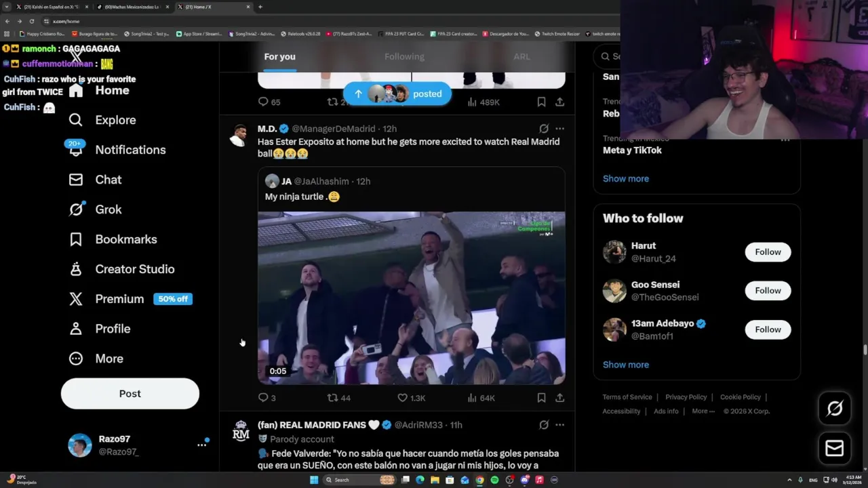Image resolution: width=868 pixels, height=488 pixels.
Task: Reload the page with browser refresh button
Action: 32,21
